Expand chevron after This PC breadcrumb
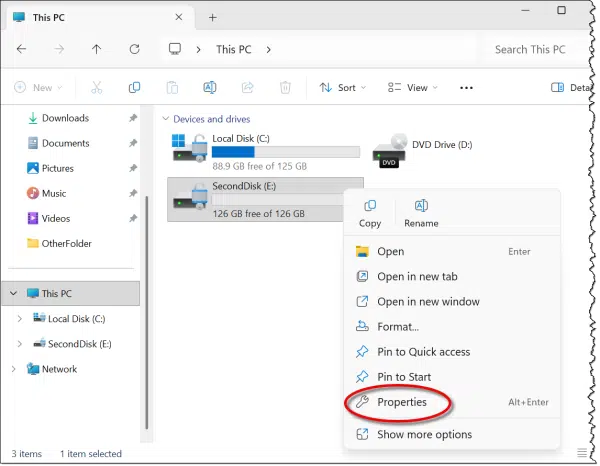Image resolution: width=600 pixels, height=466 pixels. (x=269, y=49)
